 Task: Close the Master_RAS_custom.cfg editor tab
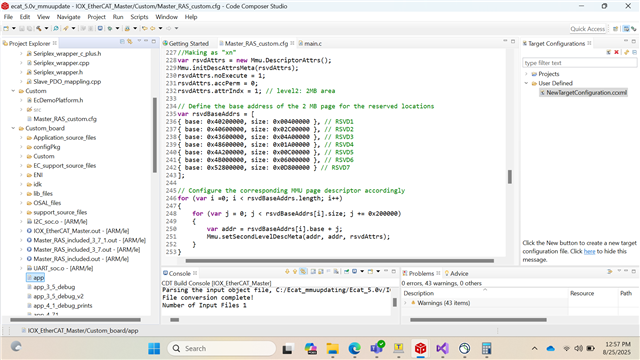click(x=292, y=43)
